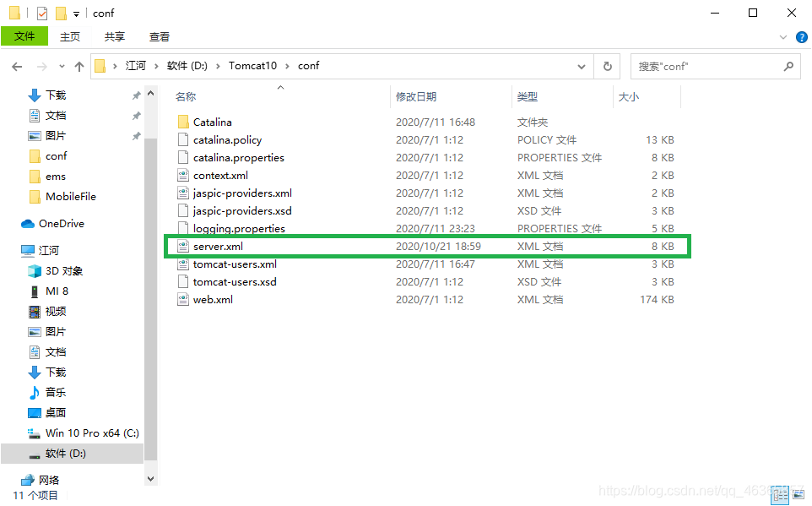Open ems folder in sidebar

pyautogui.click(x=56, y=177)
